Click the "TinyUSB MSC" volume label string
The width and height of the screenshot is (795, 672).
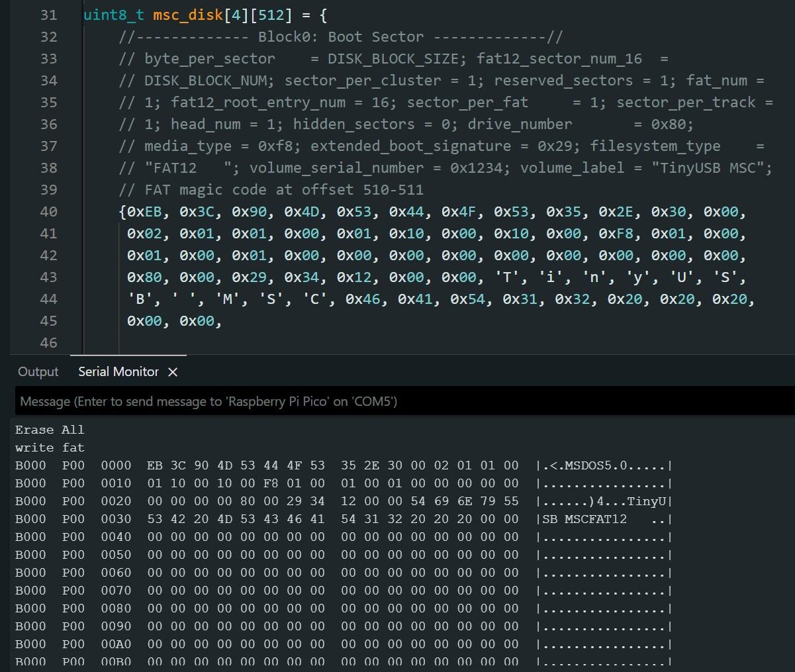[x=708, y=168]
